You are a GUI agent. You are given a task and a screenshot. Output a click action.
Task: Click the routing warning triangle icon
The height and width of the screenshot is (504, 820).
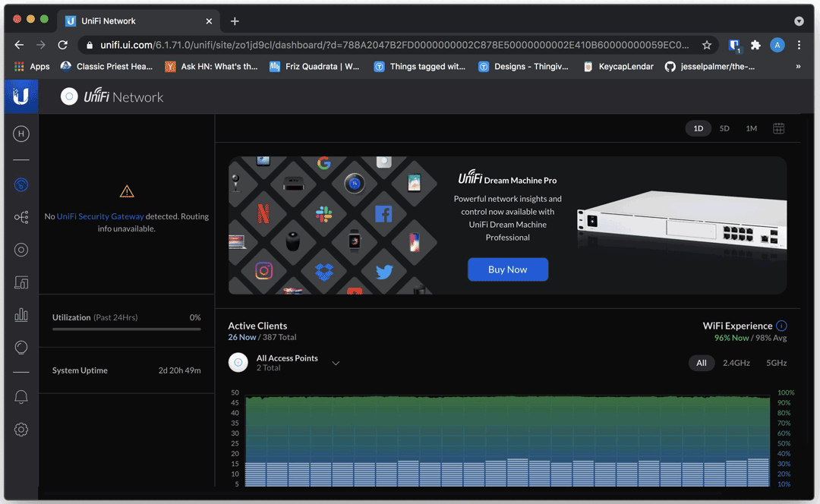click(x=127, y=191)
